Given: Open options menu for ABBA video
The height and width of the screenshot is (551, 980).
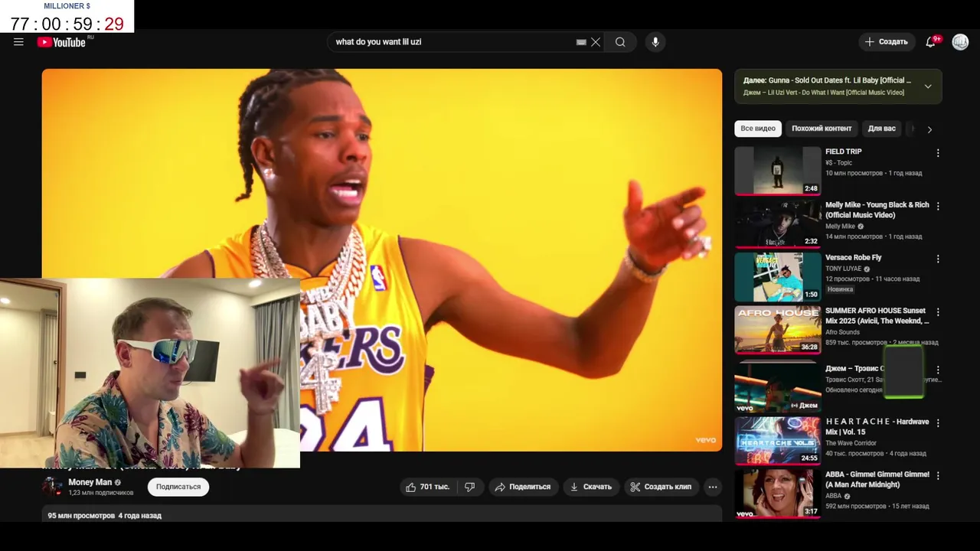Looking at the screenshot, I should (938, 475).
